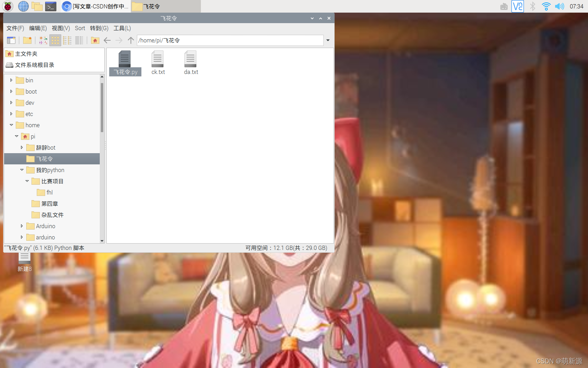Viewport: 588px width, 368px height.
Task: Select the 飞花令.py file icon
Action: (125, 63)
